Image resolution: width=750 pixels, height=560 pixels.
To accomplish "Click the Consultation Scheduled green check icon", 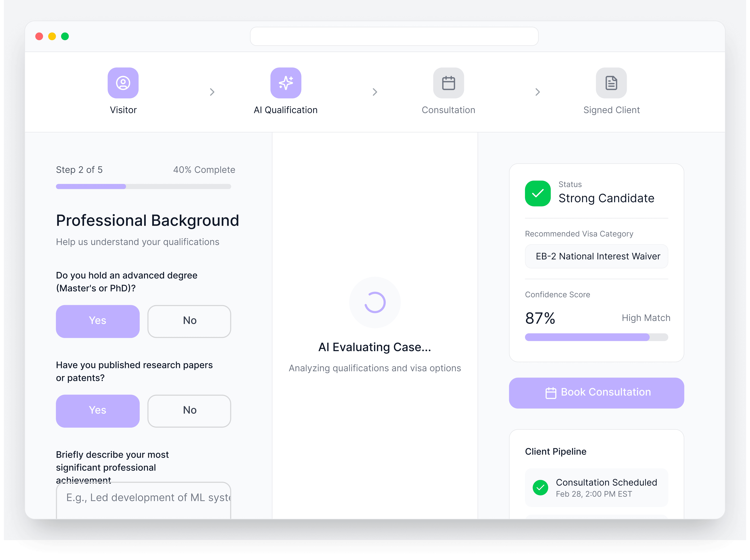I will click(x=540, y=488).
